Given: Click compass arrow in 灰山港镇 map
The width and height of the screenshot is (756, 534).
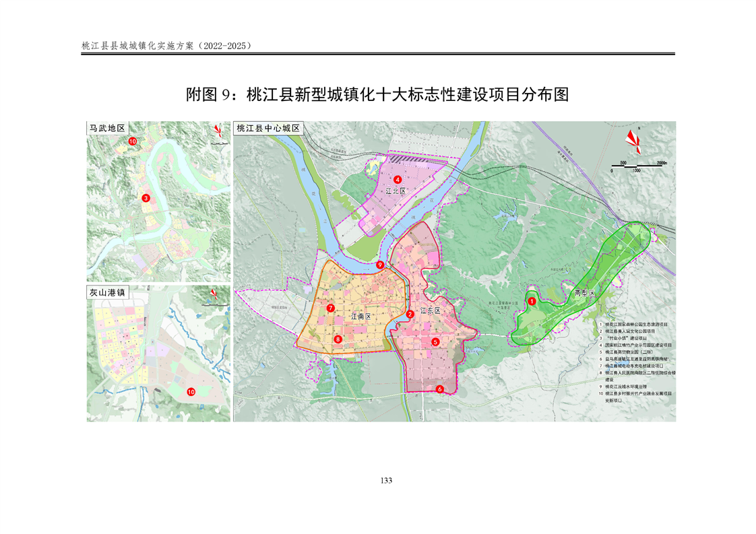Looking at the screenshot, I should 214,294.
